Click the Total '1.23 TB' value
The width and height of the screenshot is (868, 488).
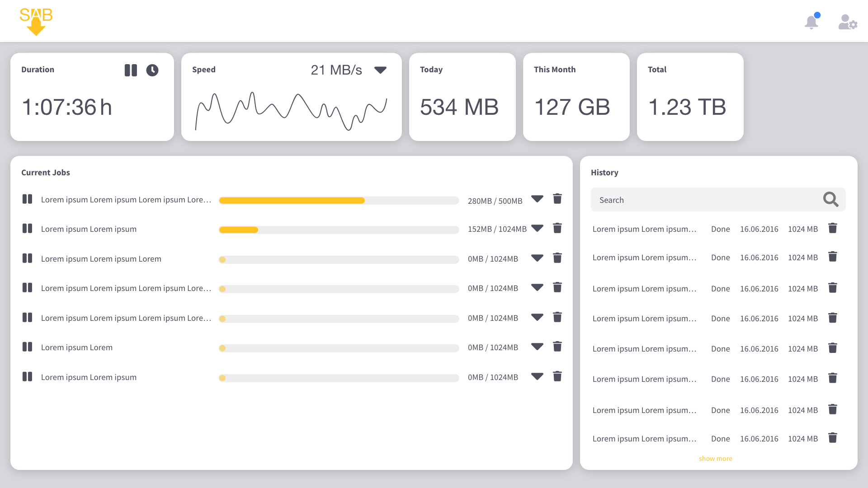click(x=687, y=107)
